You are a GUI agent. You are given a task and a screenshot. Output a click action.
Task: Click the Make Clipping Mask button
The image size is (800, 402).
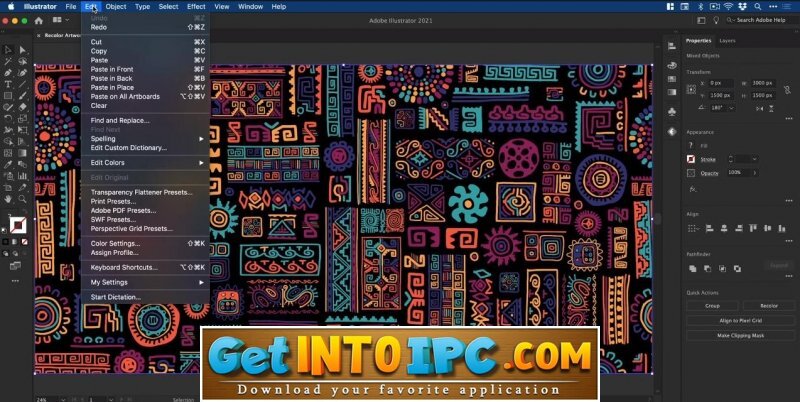[740, 336]
